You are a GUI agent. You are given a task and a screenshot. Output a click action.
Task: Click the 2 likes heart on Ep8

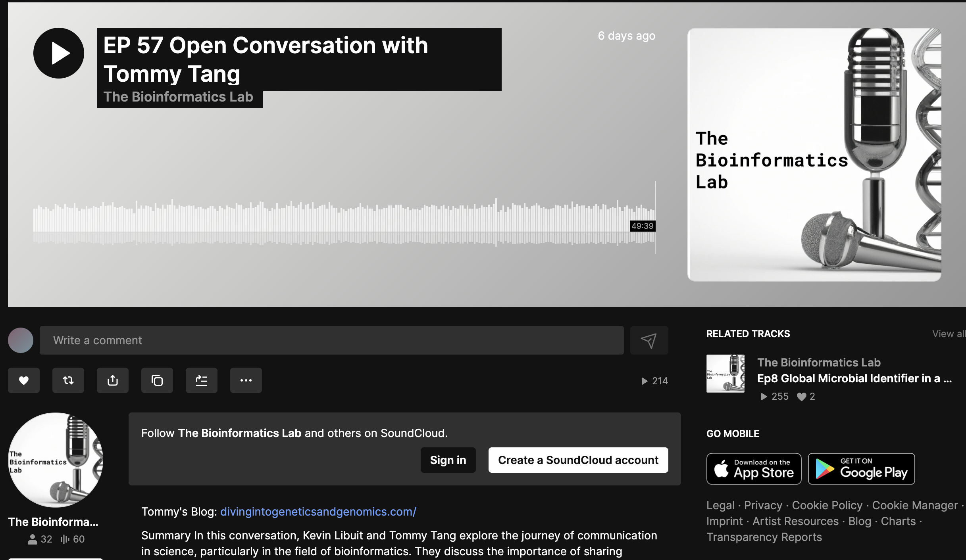[806, 397]
